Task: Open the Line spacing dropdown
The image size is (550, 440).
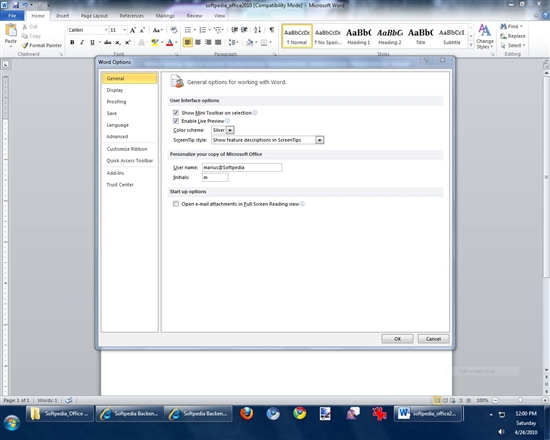Action: (234, 42)
